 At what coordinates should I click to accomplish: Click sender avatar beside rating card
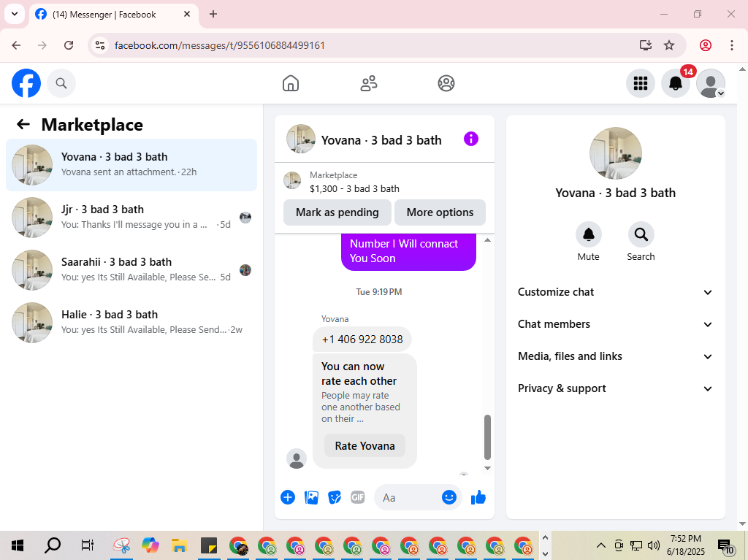[x=297, y=459]
